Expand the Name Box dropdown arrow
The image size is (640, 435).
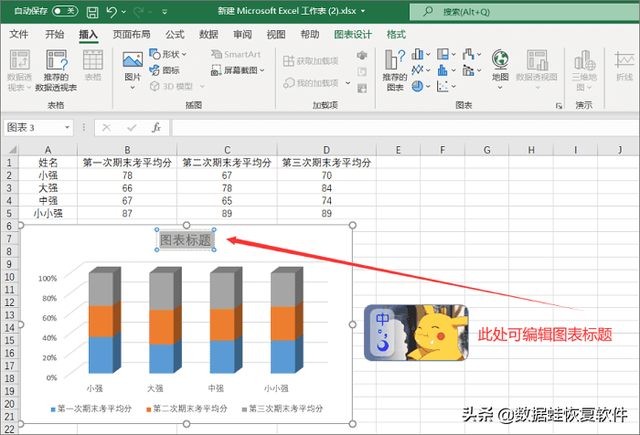tap(67, 128)
